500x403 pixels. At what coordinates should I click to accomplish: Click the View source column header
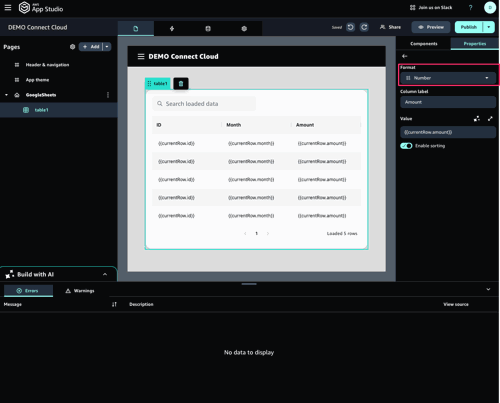click(x=456, y=304)
